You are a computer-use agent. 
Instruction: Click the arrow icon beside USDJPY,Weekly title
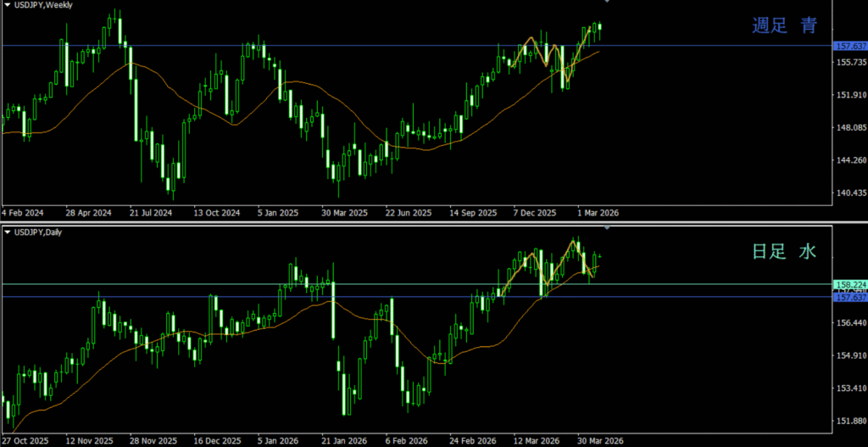[x=8, y=5]
